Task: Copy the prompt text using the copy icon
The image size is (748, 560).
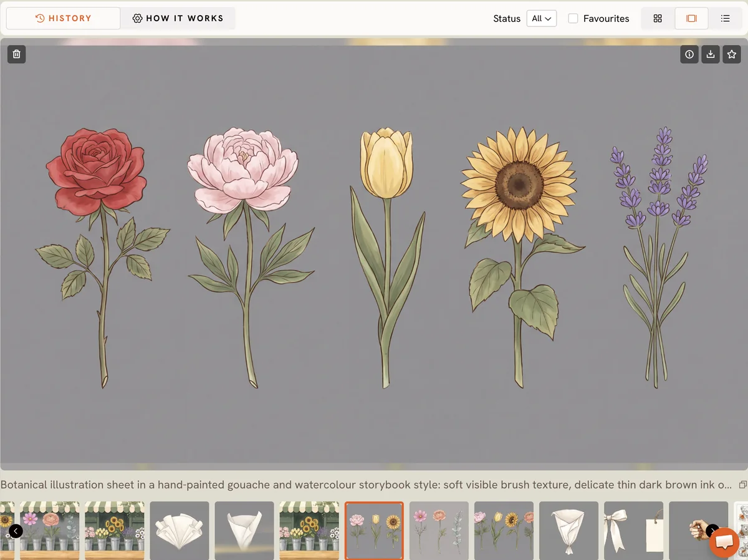Action: [742, 485]
